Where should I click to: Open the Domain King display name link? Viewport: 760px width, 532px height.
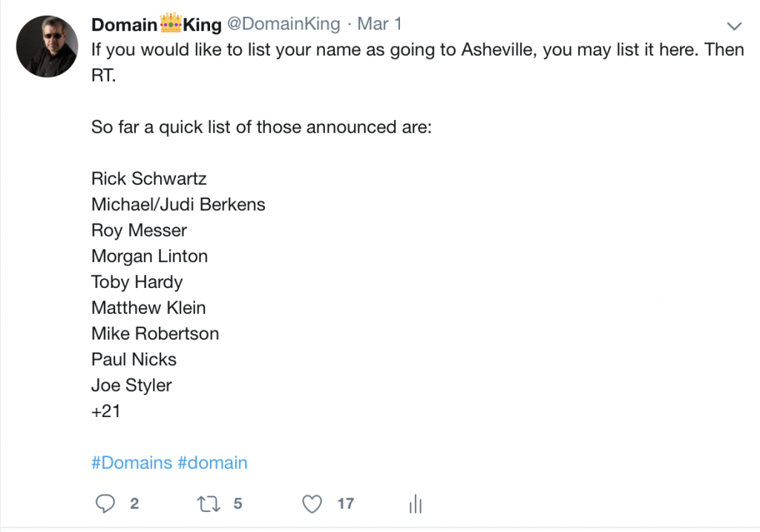[157, 24]
